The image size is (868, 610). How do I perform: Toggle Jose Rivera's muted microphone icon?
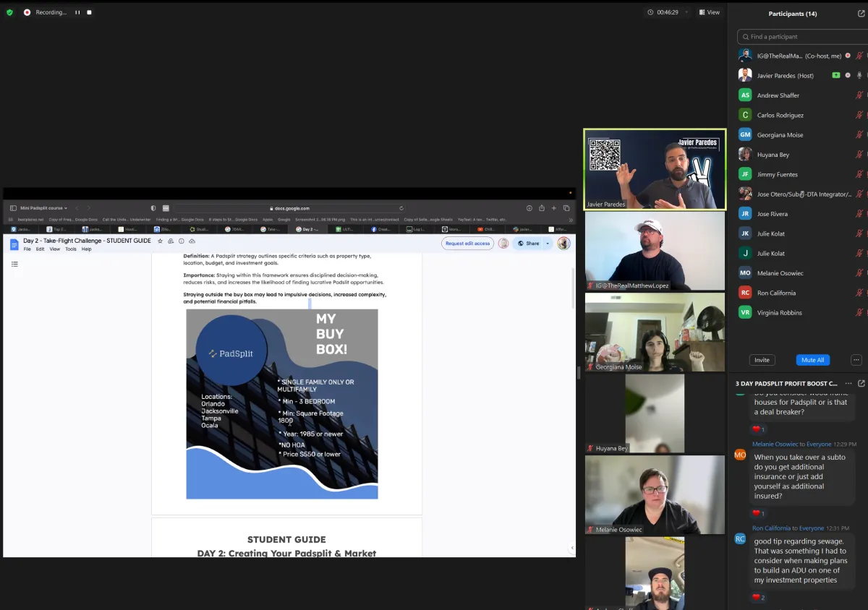coord(859,213)
